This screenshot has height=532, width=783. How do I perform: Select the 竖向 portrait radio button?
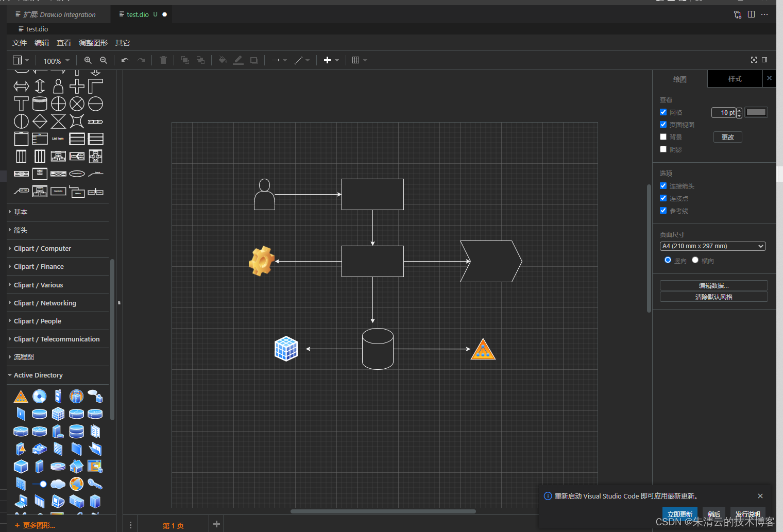pyautogui.click(x=668, y=260)
